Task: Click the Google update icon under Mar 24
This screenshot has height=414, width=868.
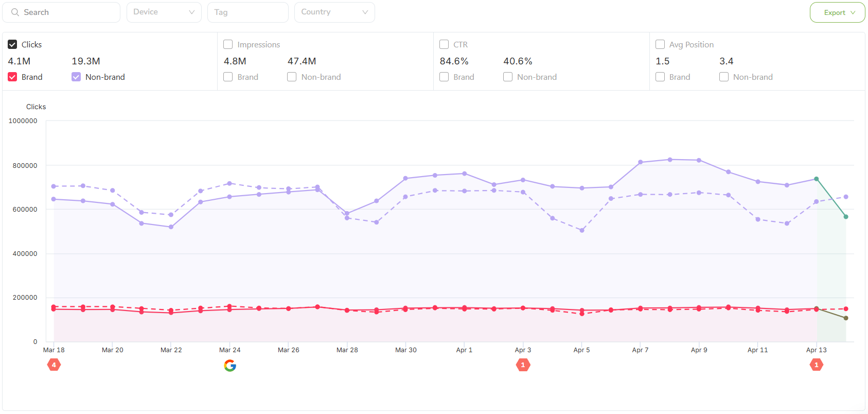Action: (x=230, y=366)
